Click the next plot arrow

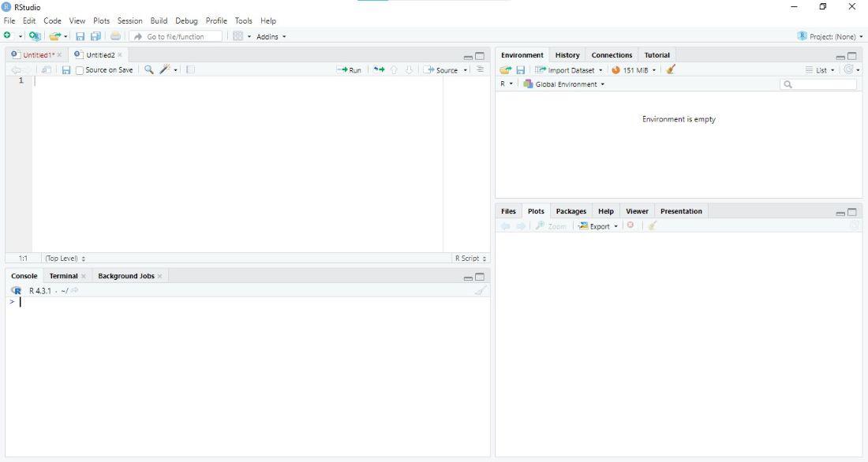pos(521,226)
